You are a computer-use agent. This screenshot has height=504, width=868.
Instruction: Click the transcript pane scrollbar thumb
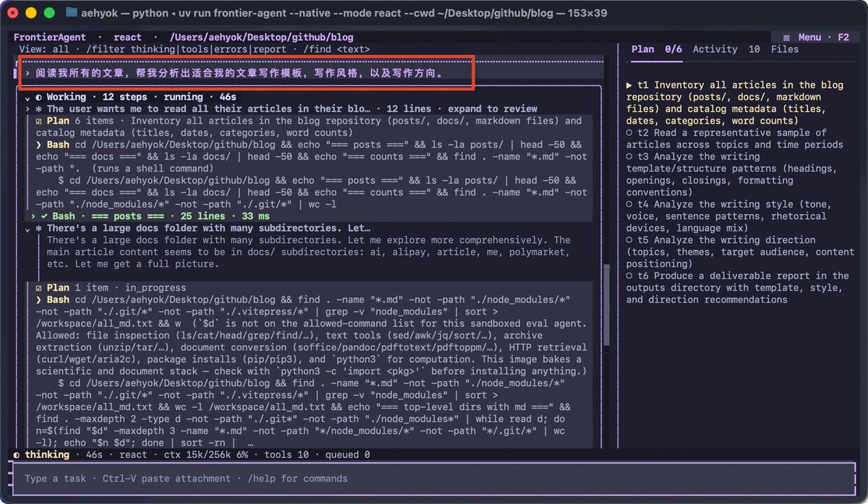(x=608, y=304)
